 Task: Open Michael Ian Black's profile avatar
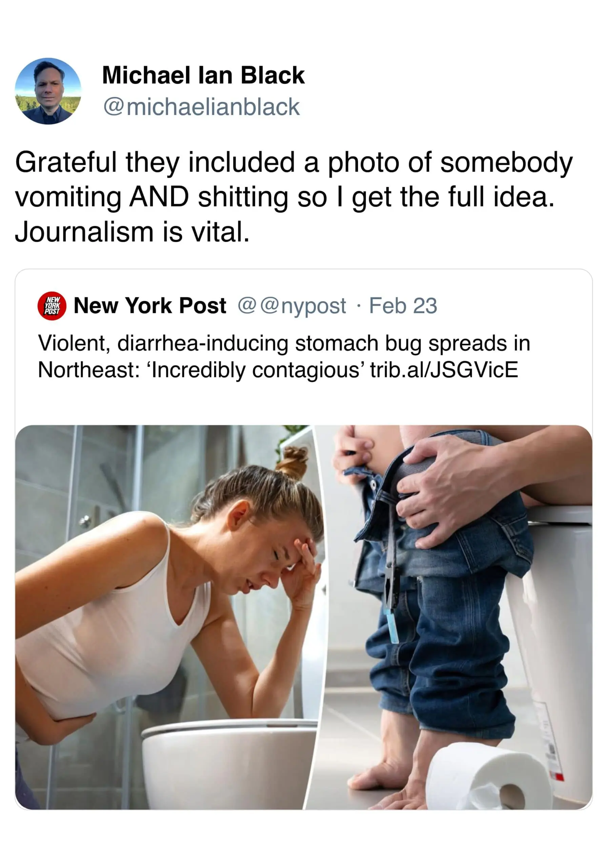48,91
